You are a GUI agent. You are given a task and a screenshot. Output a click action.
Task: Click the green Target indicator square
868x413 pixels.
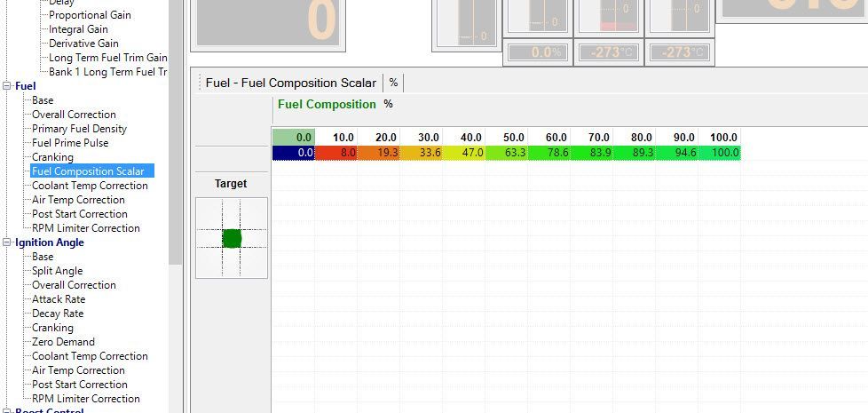point(232,238)
